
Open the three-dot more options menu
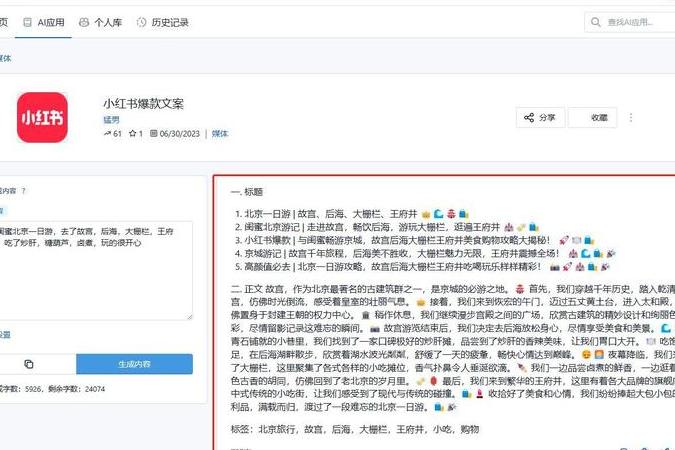coord(631,118)
